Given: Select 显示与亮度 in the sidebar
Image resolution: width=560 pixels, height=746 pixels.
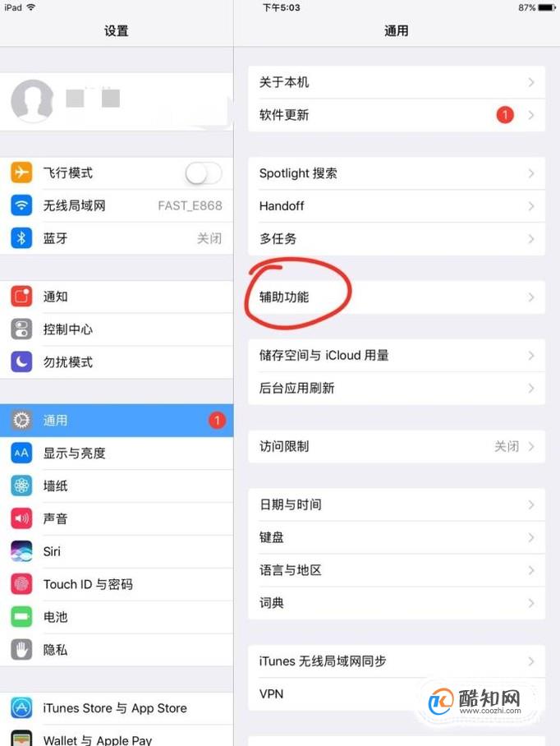Looking at the screenshot, I should point(117,453).
